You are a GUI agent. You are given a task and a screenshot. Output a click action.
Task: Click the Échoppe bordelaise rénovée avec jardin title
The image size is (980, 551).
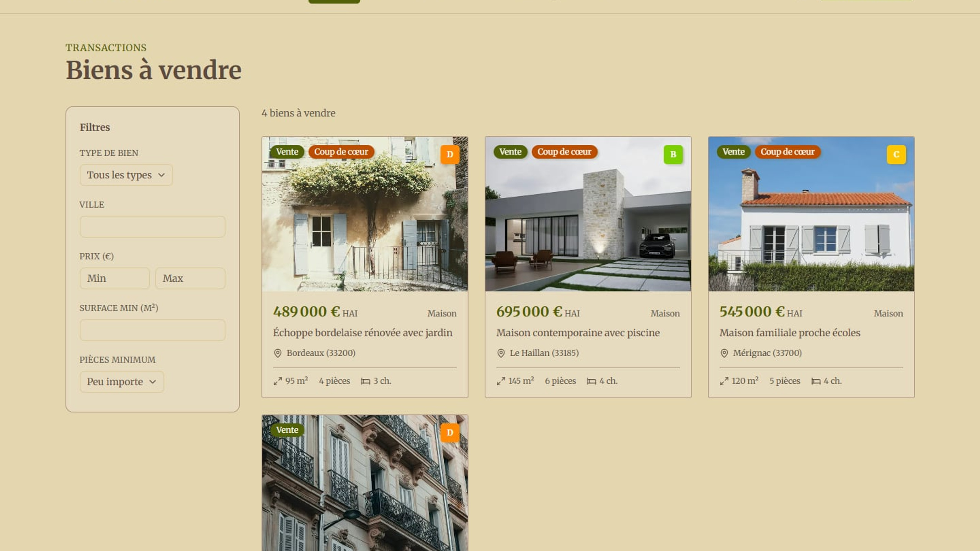click(363, 333)
